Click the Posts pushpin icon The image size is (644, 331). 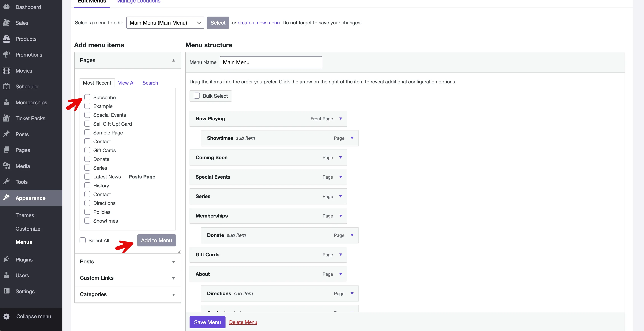[6, 134]
